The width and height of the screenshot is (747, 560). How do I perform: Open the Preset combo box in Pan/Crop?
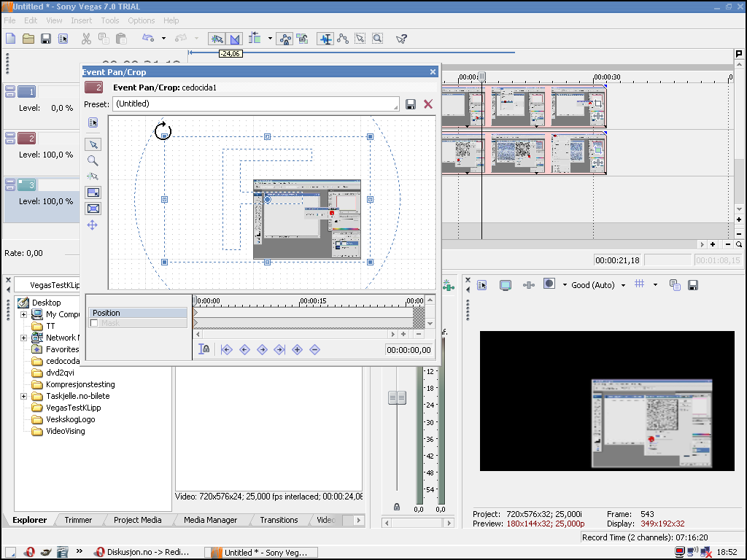(x=256, y=104)
